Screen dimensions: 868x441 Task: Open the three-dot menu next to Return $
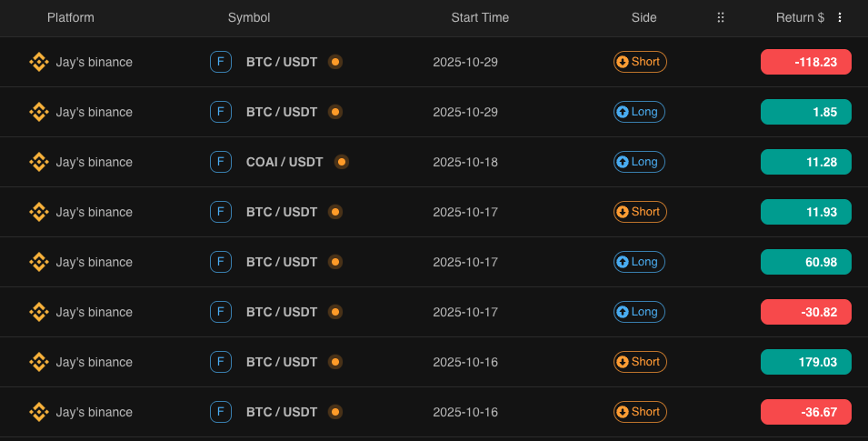(840, 17)
